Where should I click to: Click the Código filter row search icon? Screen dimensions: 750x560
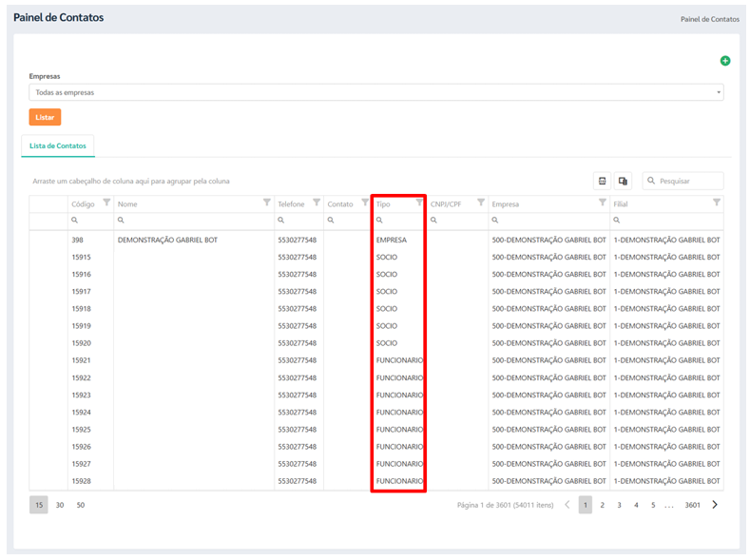pyautogui.click(x=74, y=220)
